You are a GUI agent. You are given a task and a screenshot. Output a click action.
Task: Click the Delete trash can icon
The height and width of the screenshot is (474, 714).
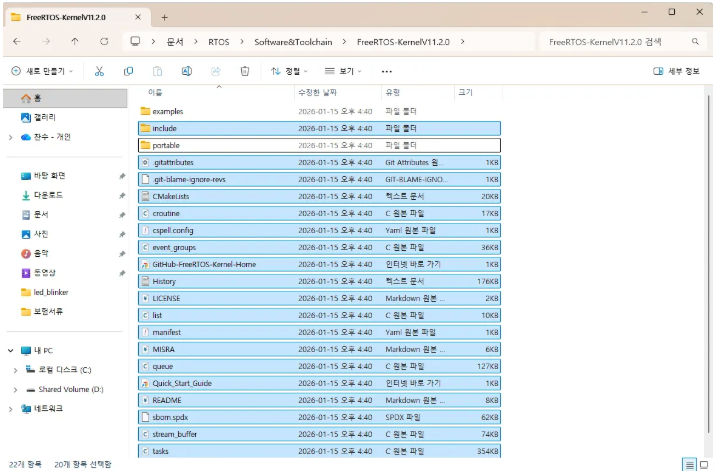(245, 71)
